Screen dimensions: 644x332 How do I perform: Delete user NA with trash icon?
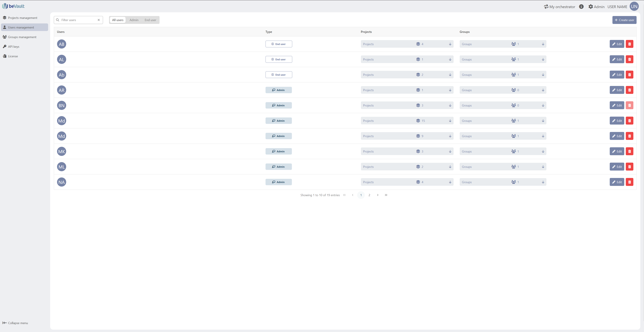click(x=629, y=182)
